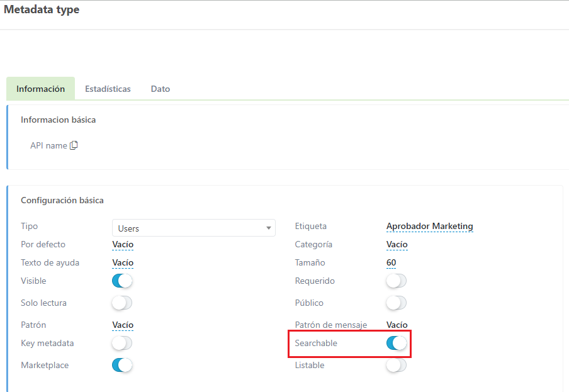Screen dimensions: 569x392
Task: Turn on the Key metadata switch
Action: pyautogui.click(x=122, y=343)
